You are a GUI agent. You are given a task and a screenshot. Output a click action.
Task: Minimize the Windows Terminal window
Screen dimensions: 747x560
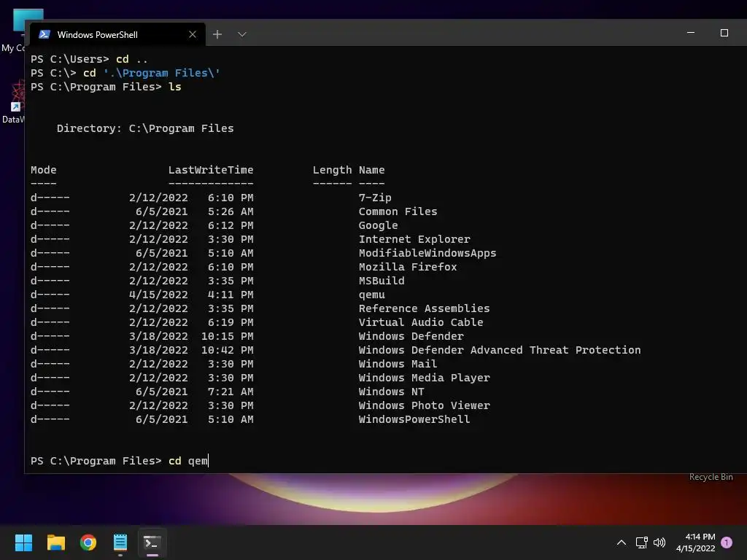pyautogui.click(x=691, y=33)
